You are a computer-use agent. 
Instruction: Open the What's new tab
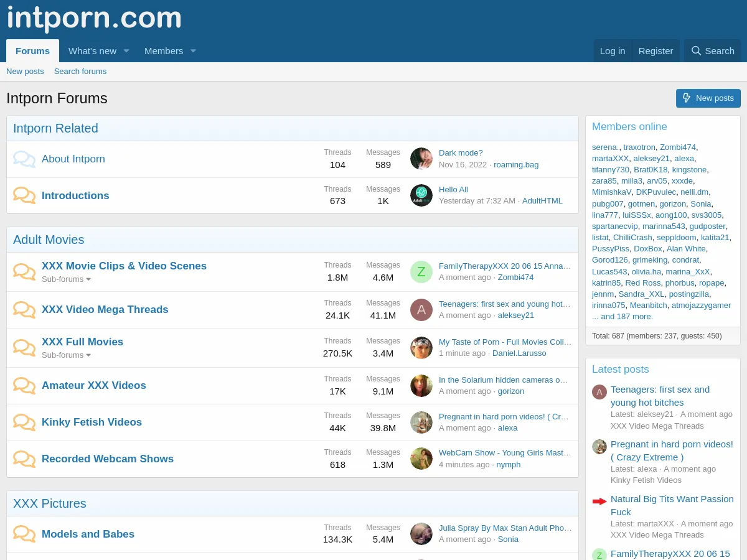pos(92,51)
